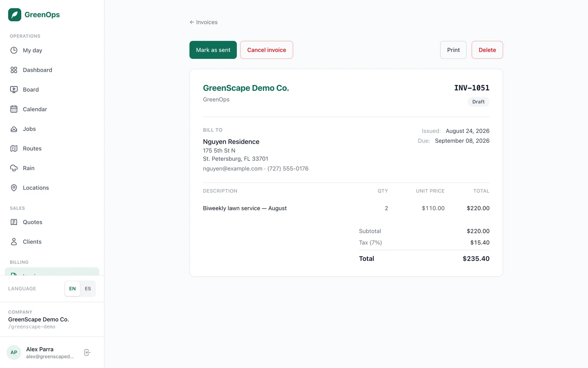Screen dimensions: 588x368
Task: Open My day clock icon
Action: pyautogui.click(x=14, y=50)
